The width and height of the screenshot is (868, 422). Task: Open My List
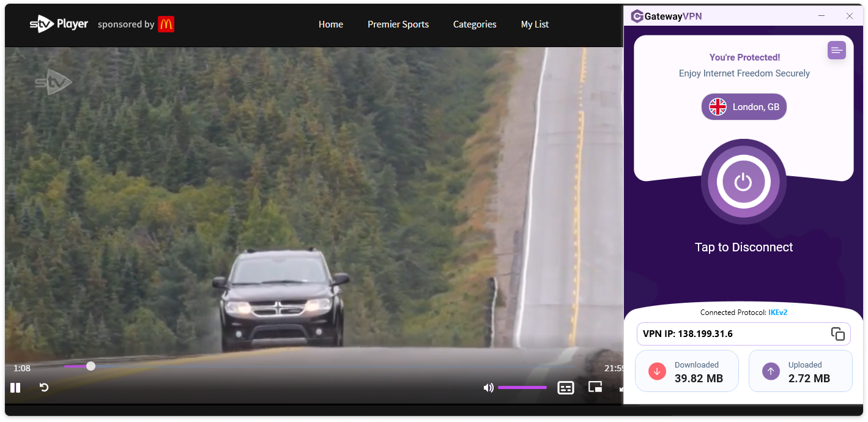[x=535, y=24]
